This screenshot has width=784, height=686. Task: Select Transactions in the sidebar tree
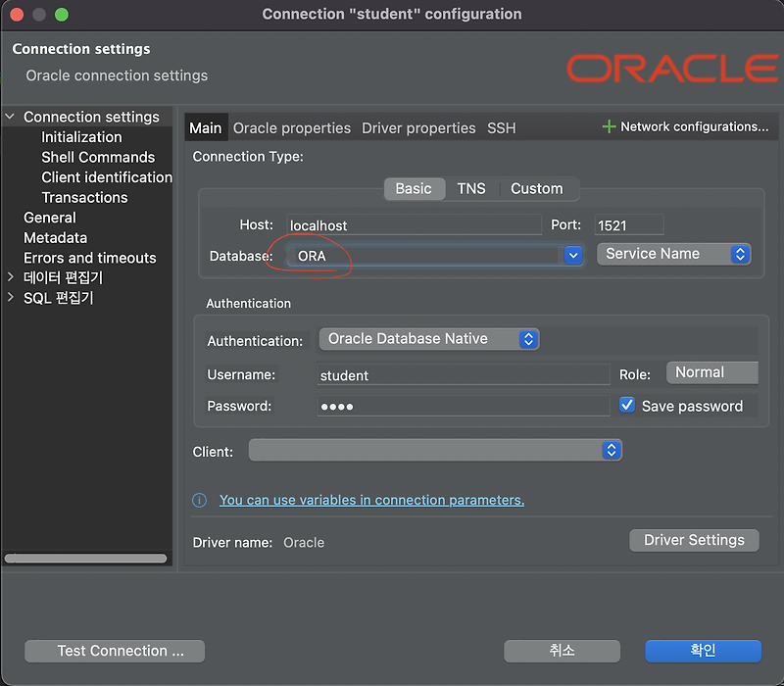(x=84, y=198)
